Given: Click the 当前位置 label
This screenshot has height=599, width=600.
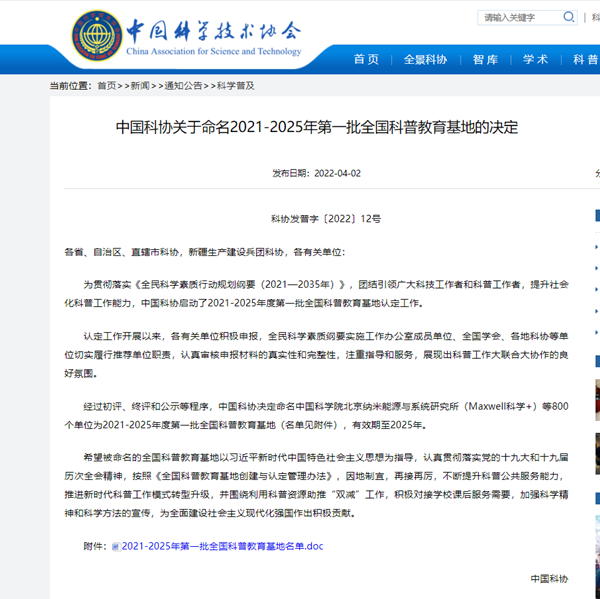Looking at the screenshot, I should point(71,86).
